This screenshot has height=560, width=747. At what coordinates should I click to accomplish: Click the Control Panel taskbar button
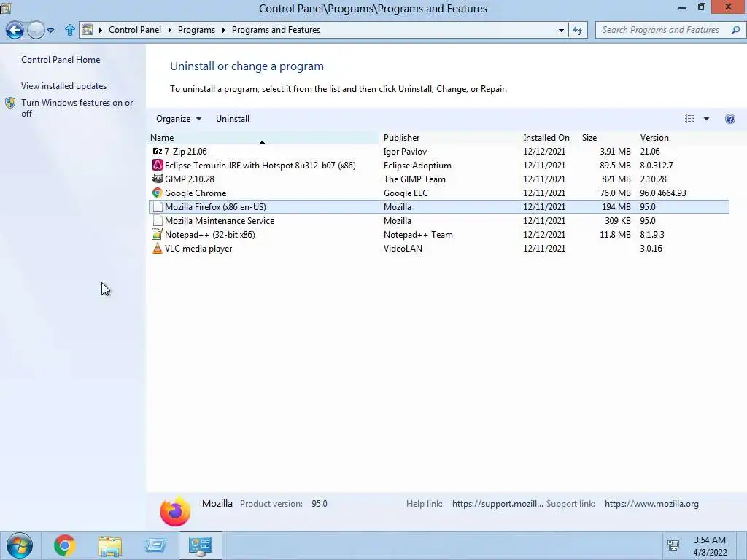click(201, 545)
